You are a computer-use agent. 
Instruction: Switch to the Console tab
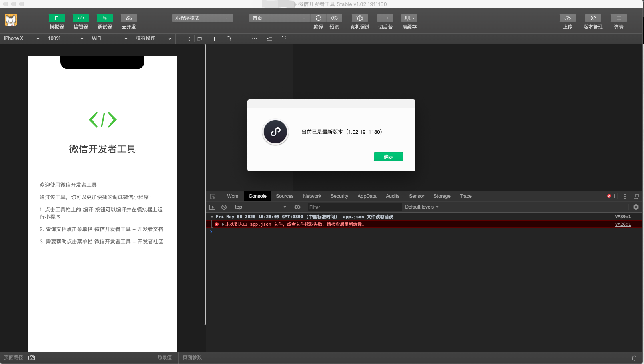(x=257, y=196)
